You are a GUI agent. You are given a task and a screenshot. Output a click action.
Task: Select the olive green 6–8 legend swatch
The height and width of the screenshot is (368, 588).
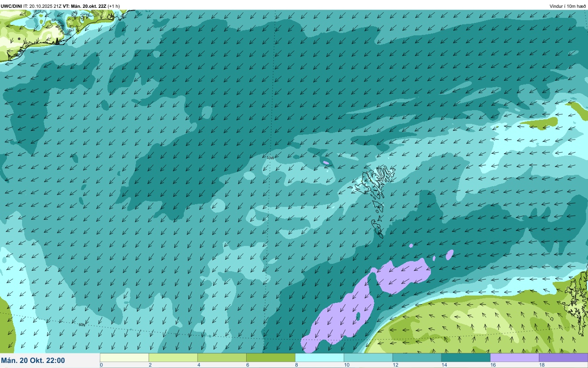coord(271,357)
